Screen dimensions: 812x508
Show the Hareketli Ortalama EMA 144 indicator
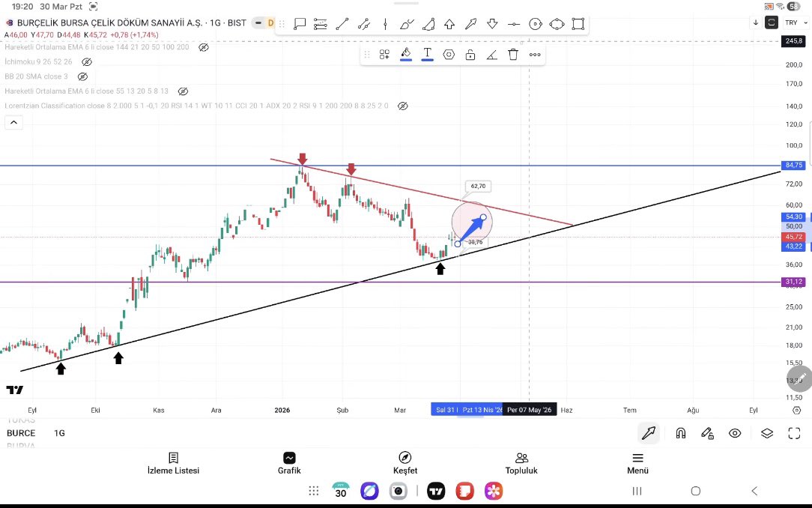[204, 47]
